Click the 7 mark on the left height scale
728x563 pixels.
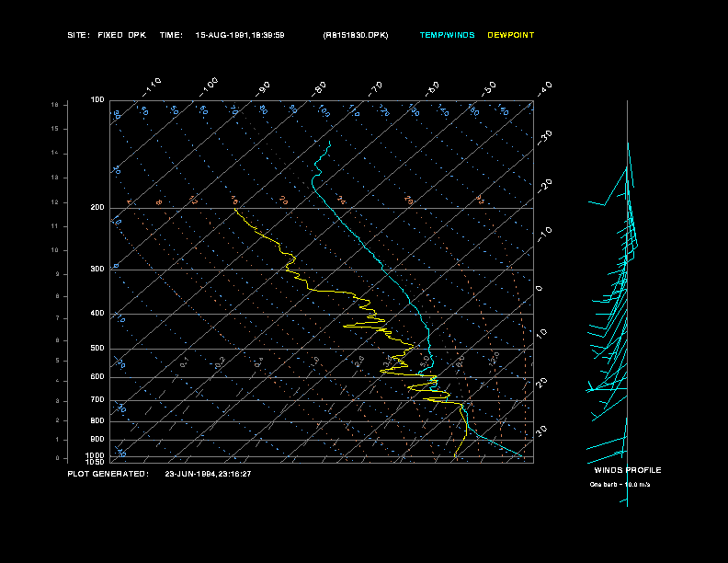point(58,318)
